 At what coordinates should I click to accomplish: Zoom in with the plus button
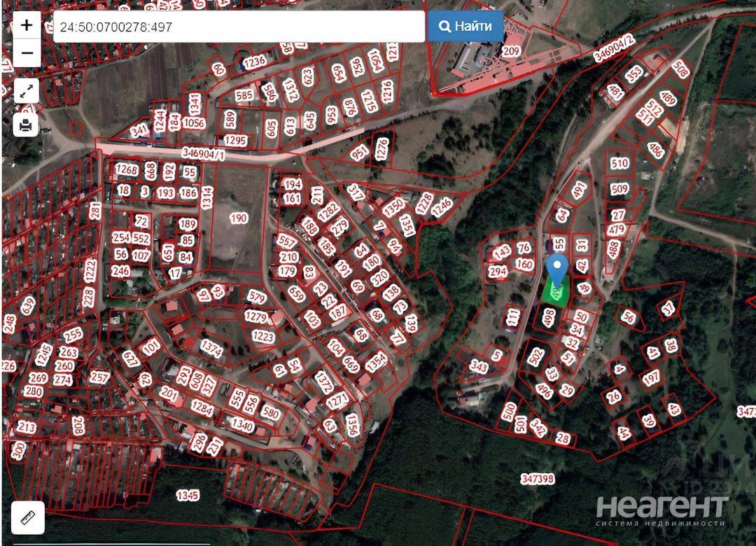click(27, 25)
